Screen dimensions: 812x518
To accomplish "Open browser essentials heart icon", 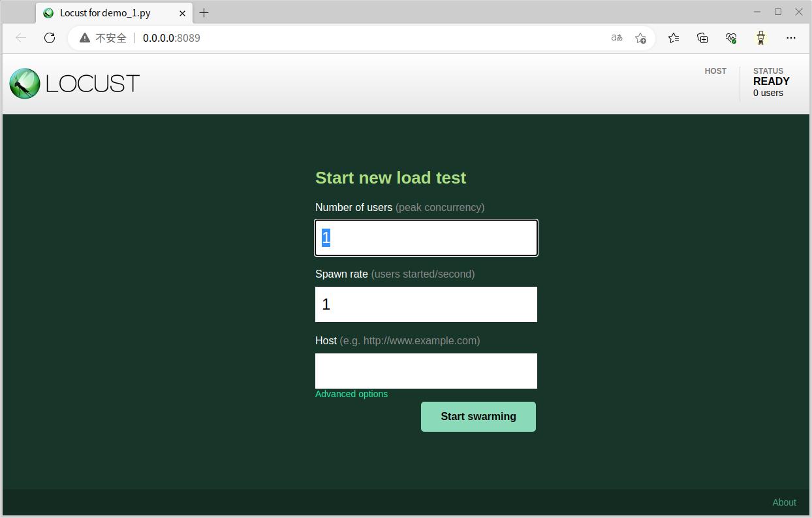I will (731, 38).
